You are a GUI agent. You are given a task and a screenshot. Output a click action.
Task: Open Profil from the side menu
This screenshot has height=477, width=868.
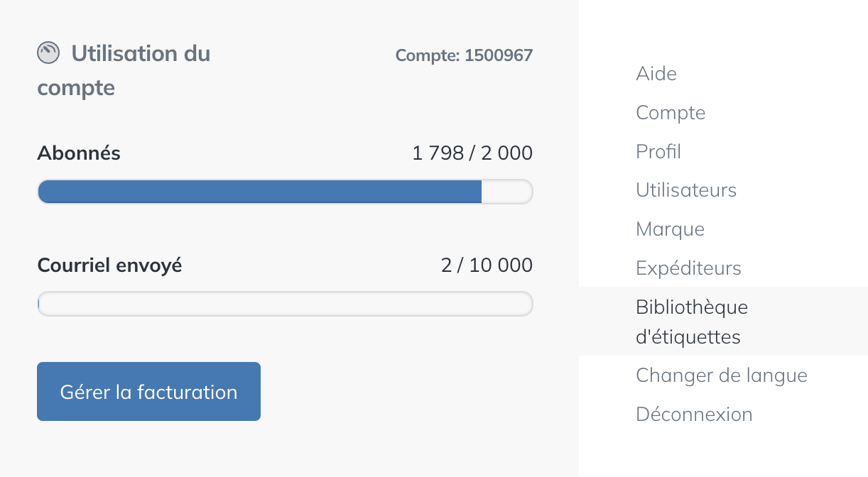[x=658, y=152]
